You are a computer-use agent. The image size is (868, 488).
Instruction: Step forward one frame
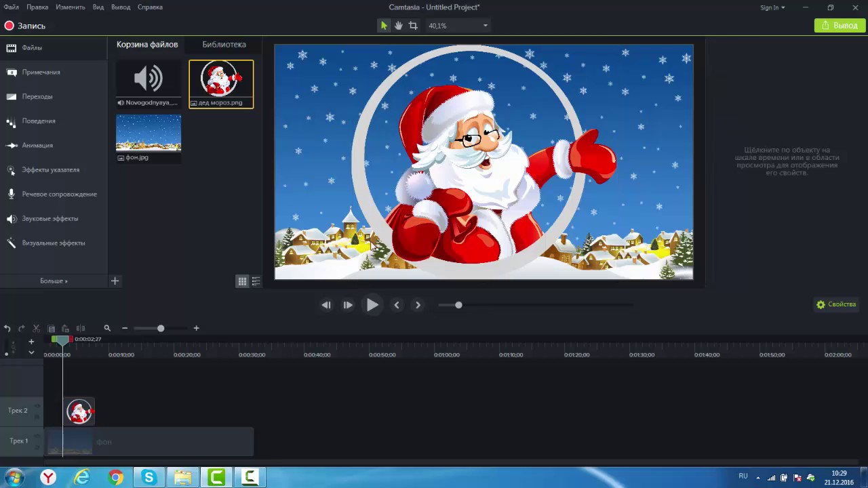(x=348, y=305)
